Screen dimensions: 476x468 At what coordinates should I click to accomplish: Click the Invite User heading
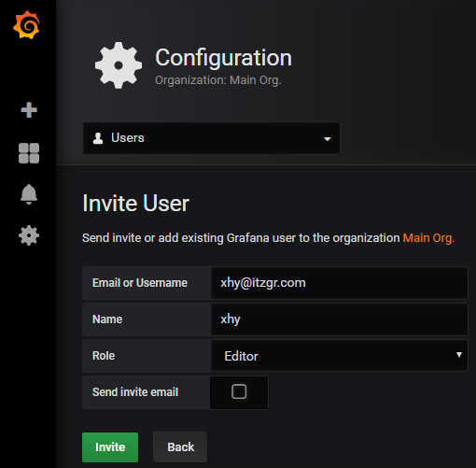point(135,203)
